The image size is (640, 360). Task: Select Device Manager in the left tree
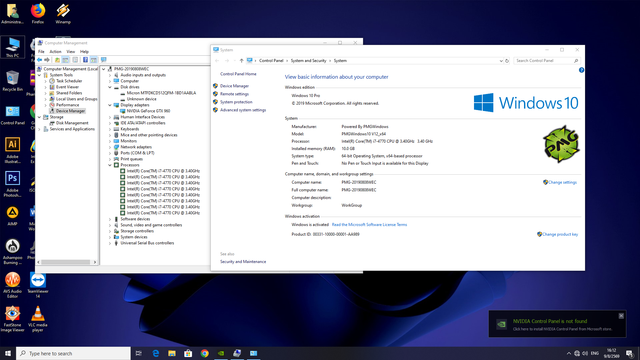[x=70, y=111]
